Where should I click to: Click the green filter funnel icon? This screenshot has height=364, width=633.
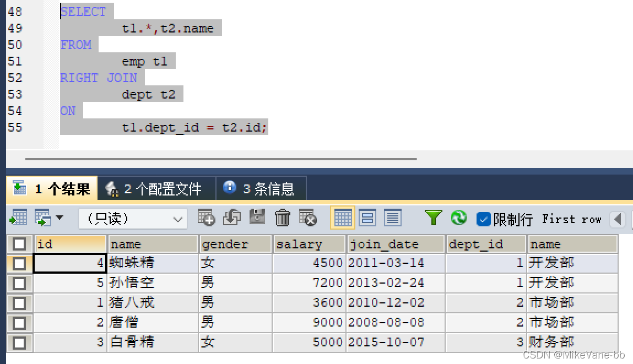coord(433,218)
